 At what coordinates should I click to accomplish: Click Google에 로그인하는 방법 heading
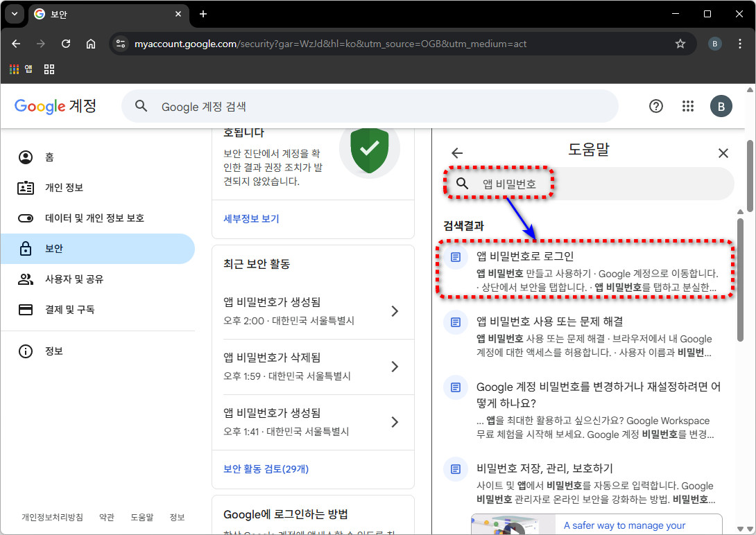click(286, 514)
